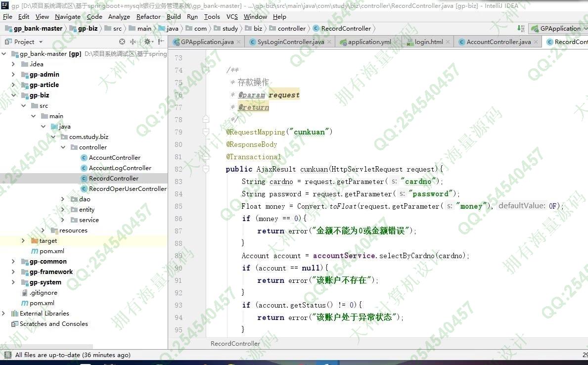The width and height of the screenshot is (588, 365).
Task: Expand External Libraries node
Action: tap(4, 313)
